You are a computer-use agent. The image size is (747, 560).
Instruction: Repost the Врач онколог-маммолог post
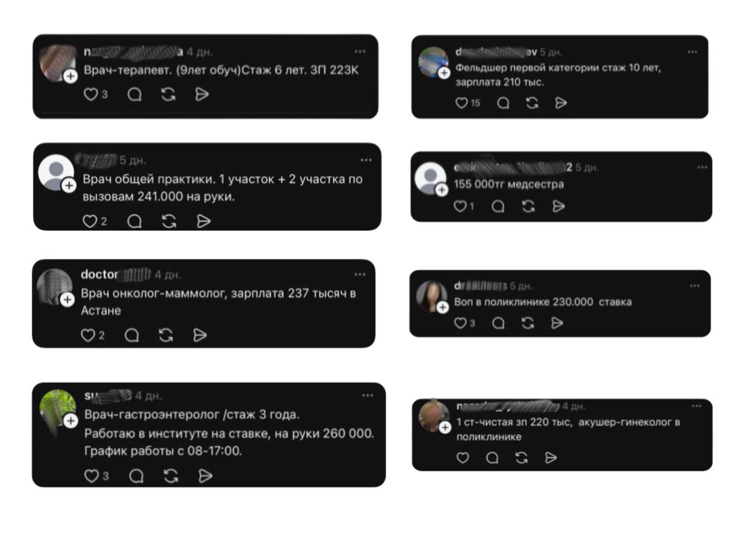tap(166, 335)
